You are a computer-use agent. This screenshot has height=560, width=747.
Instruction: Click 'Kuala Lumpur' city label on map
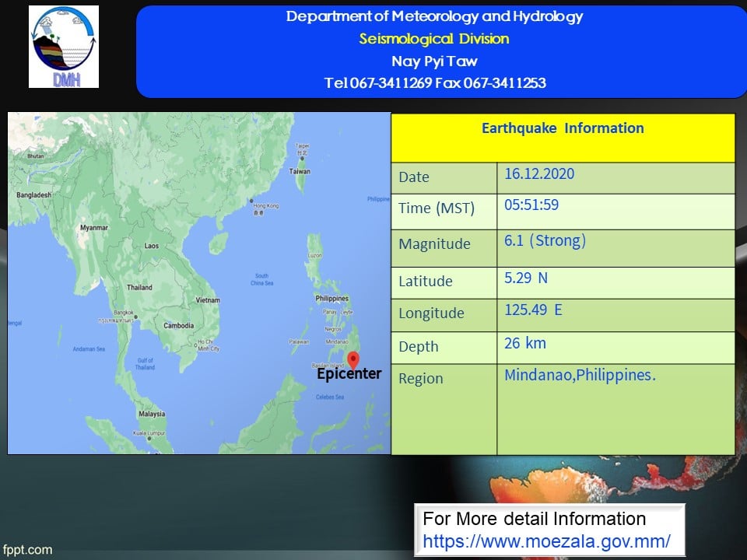(149, 433)
